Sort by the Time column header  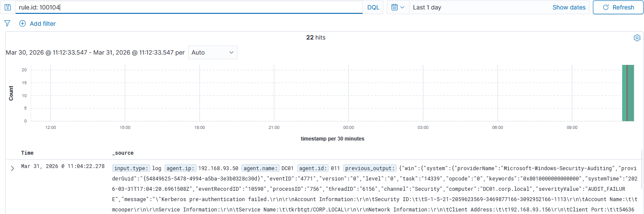click(27, 153)
